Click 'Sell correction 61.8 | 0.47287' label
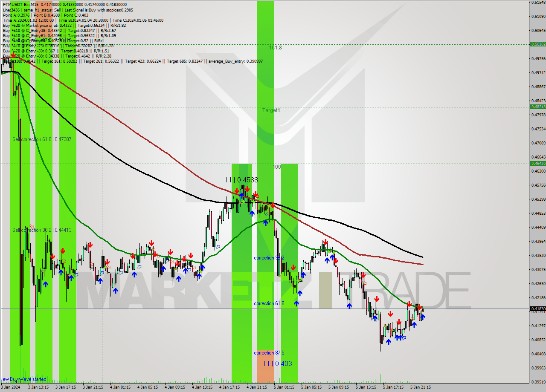546x392 pixels. (x=42, y=139)
